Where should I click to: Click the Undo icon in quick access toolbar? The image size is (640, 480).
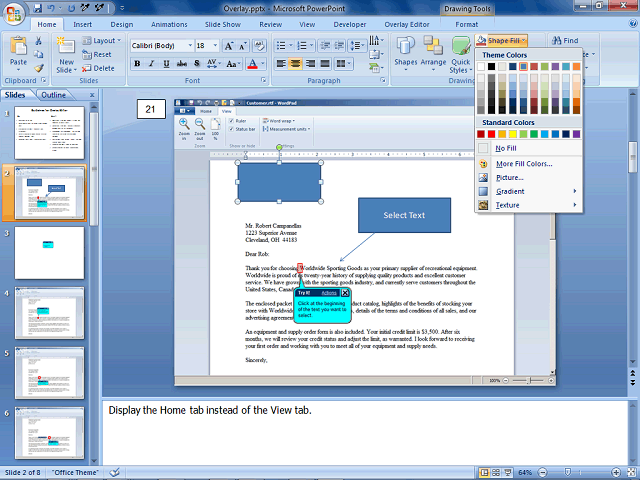51,8
